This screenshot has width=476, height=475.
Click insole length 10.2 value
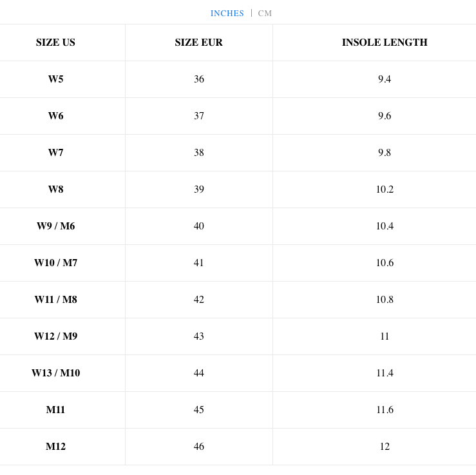pyautogui.click(x=385, y=189)
